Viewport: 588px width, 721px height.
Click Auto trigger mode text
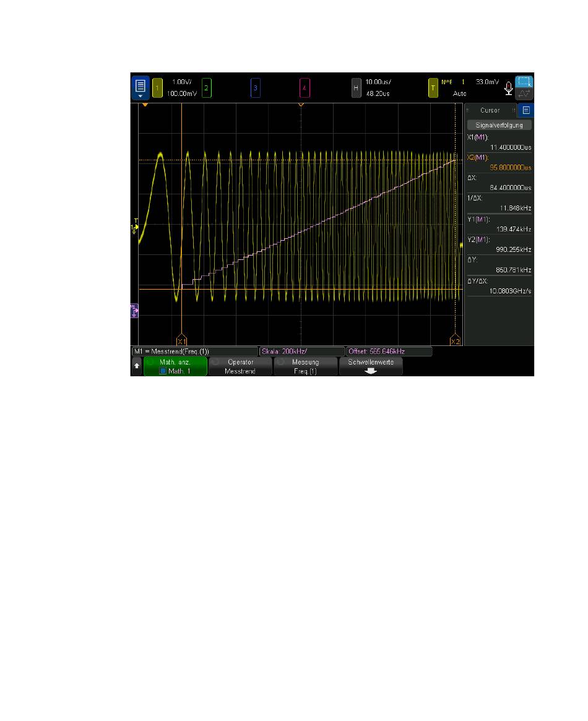point(460,93)
